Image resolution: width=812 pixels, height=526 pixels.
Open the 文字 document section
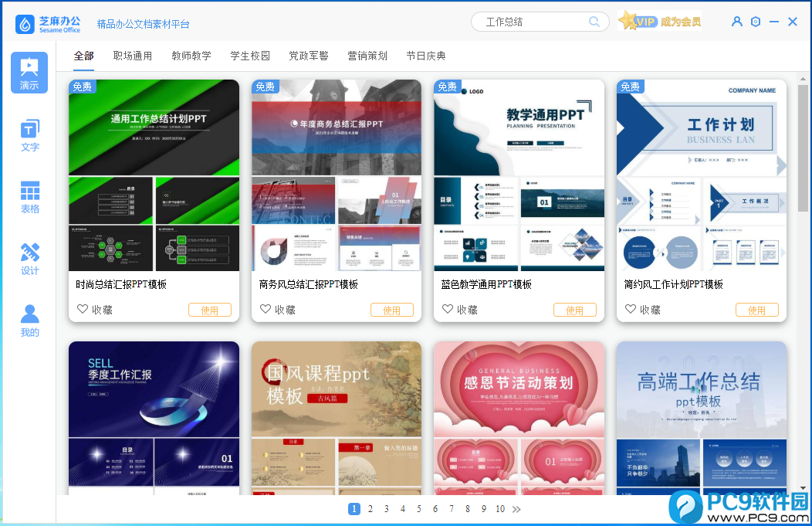[29, 136]
